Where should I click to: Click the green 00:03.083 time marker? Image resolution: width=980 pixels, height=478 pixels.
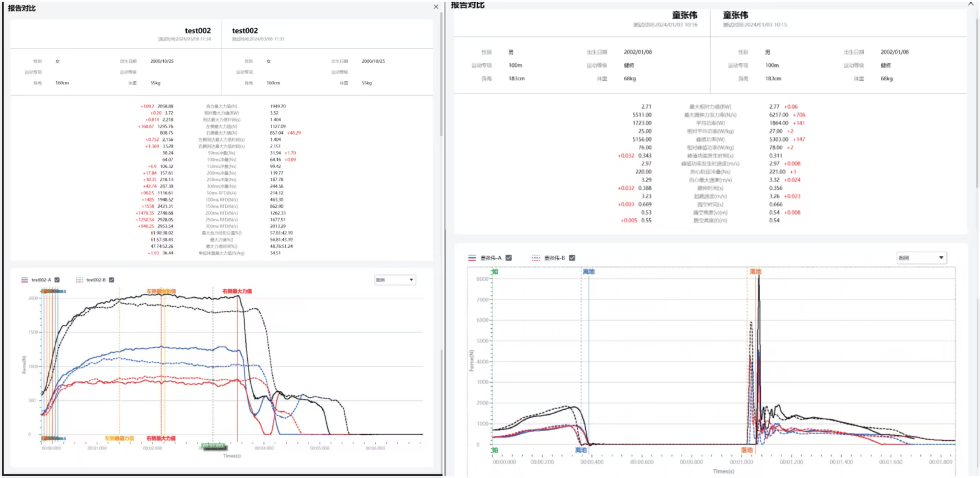(x=213, y=446)
